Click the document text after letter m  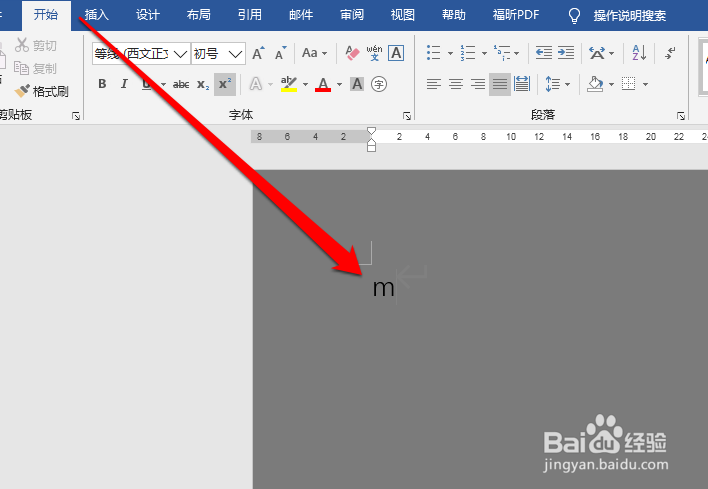tap(396, 288)
